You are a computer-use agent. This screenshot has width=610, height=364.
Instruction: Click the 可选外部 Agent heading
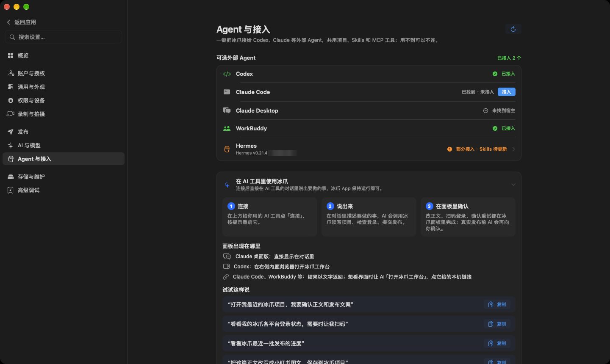pyautogui.click(x=236, y=58)
